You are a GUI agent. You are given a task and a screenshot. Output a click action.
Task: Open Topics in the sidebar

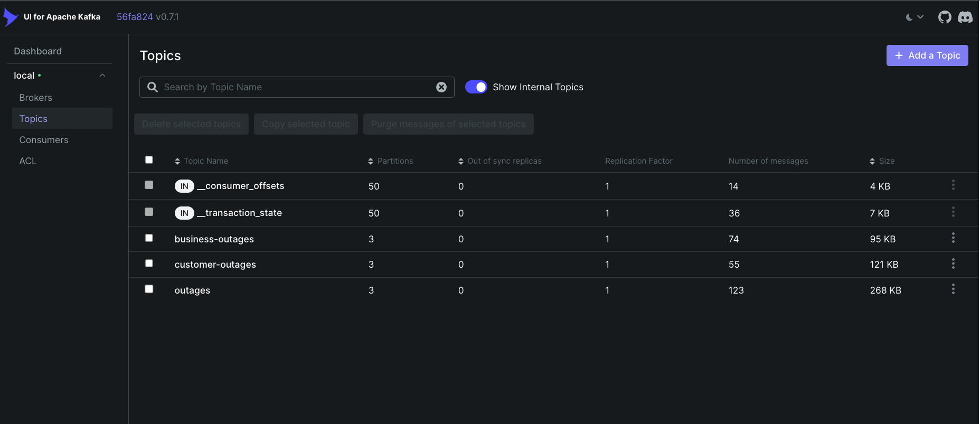pyautogui.click(x=62, y=118)
